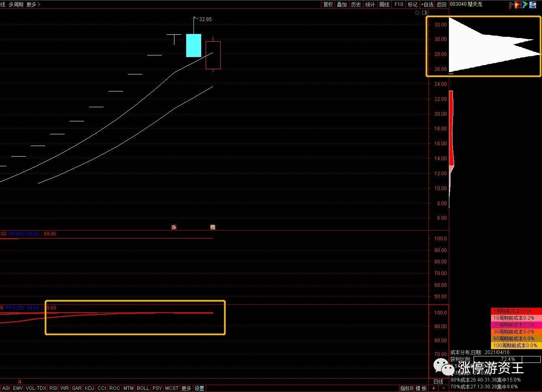Open the 多周期 multi-period option

pyautogui.click(x=16, y=4)
